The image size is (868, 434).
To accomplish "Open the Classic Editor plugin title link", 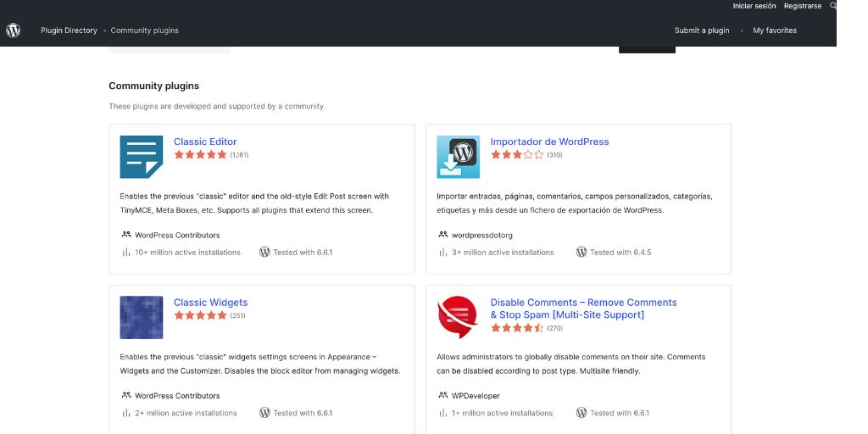I will [x=205, y=142].
